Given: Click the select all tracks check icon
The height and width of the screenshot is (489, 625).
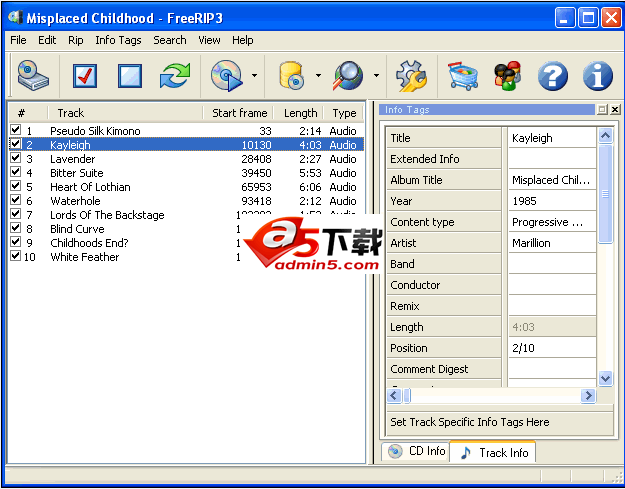Looking at the screenshot, I should pyautogui.click(x=85, y=76).
